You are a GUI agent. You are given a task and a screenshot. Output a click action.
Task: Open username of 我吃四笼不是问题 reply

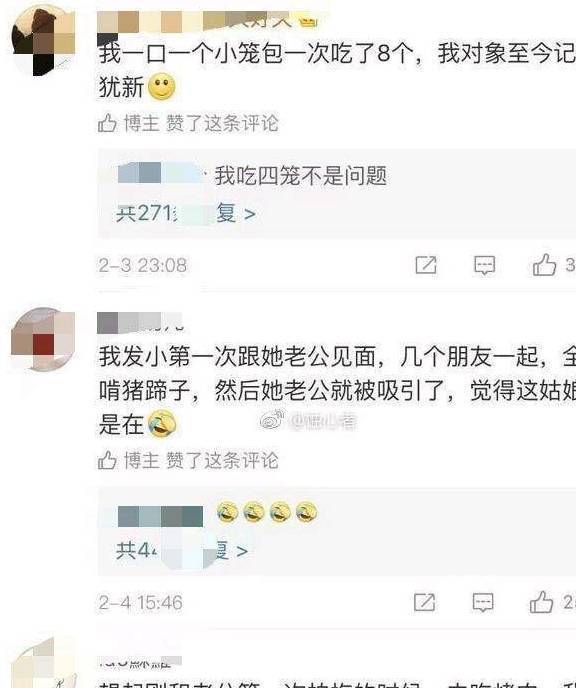point(160,173)
